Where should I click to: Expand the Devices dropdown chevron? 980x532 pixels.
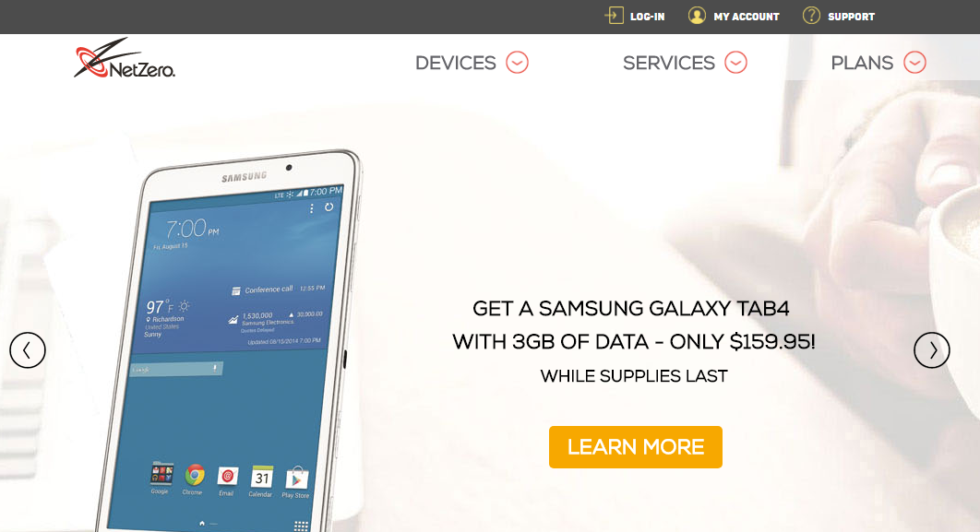[517, 63]
